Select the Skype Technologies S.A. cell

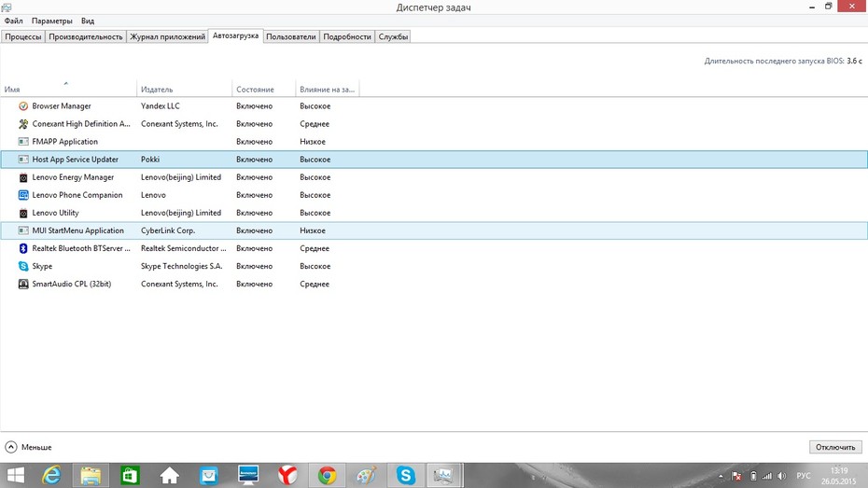coord(182,266)
